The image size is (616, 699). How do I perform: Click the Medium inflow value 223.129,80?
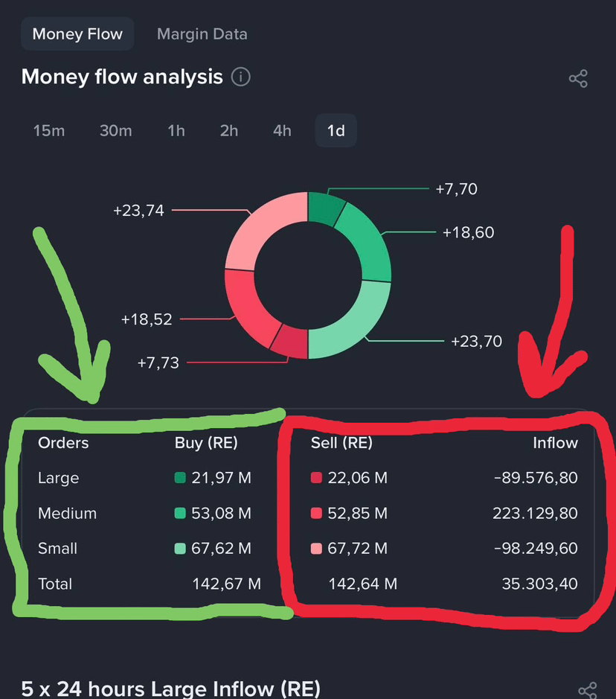(x=535, y=513)
